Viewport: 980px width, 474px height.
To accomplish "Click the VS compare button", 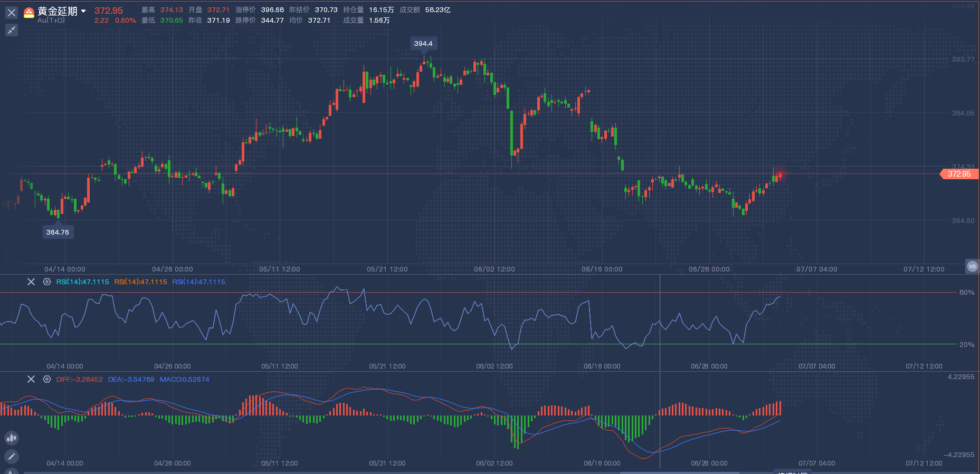I will pos(972,266).
